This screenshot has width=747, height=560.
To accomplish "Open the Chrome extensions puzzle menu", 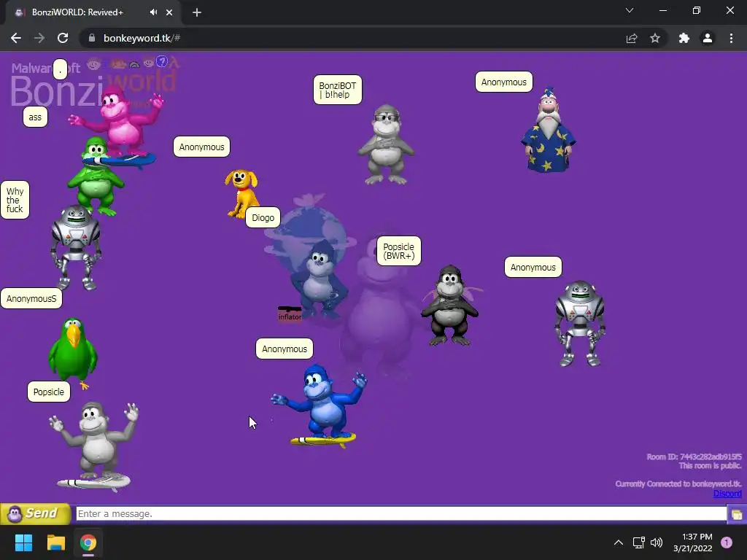I will (x=684, y=38).
